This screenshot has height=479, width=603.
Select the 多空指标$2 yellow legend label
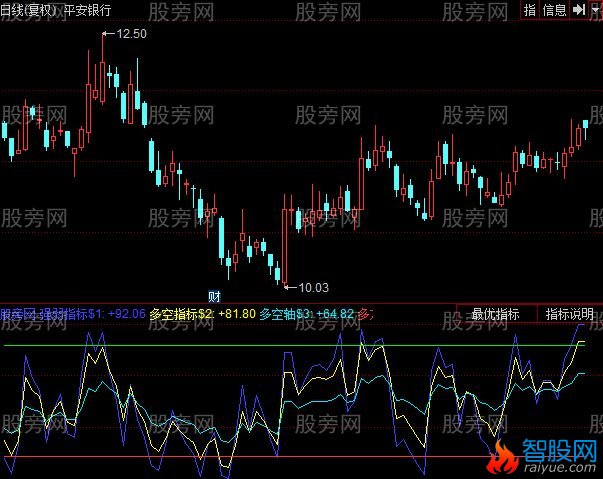point(181,314)
